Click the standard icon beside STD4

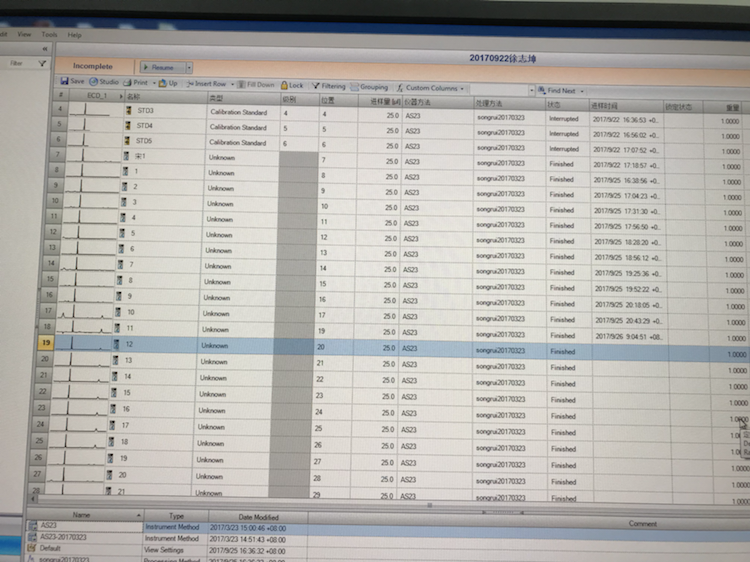pos(128,125)
